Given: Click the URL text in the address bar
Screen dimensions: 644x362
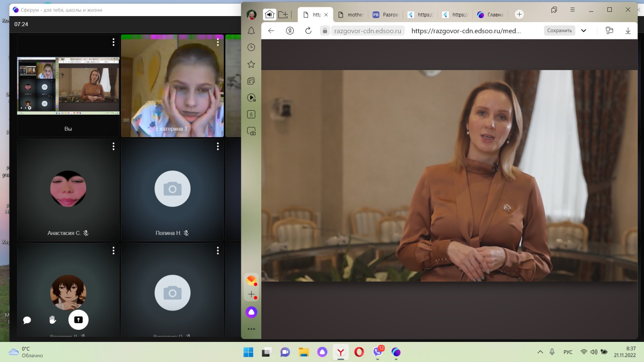Looking at the screenshot, I should point(466,31).
